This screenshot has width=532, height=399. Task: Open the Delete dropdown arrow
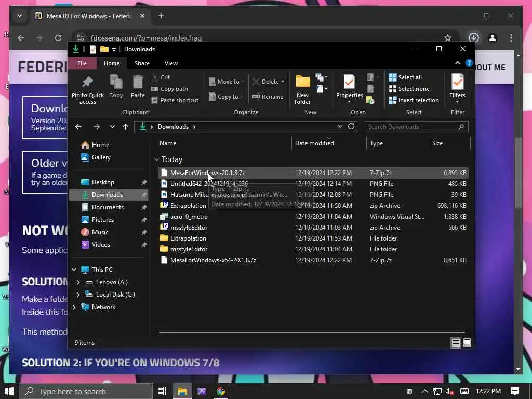(283, 82)
